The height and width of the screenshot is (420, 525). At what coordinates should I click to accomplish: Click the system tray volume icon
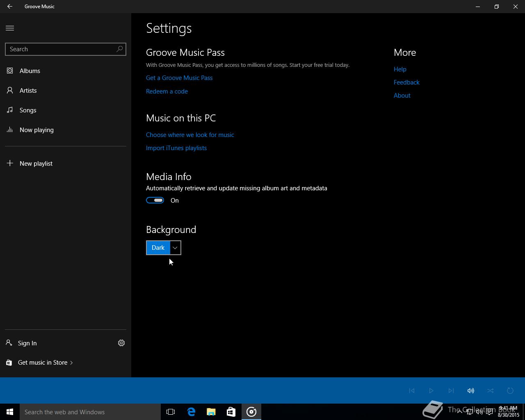[x=479, y=412]
